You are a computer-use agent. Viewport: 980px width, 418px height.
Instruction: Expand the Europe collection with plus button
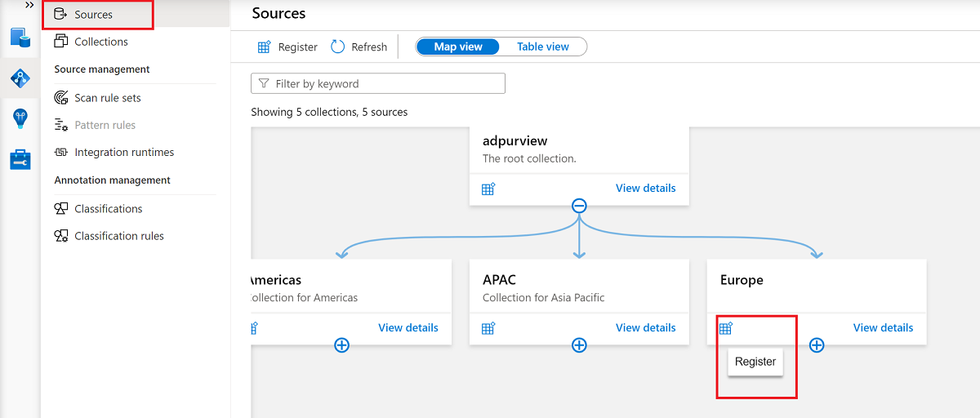tap(817, 345)
